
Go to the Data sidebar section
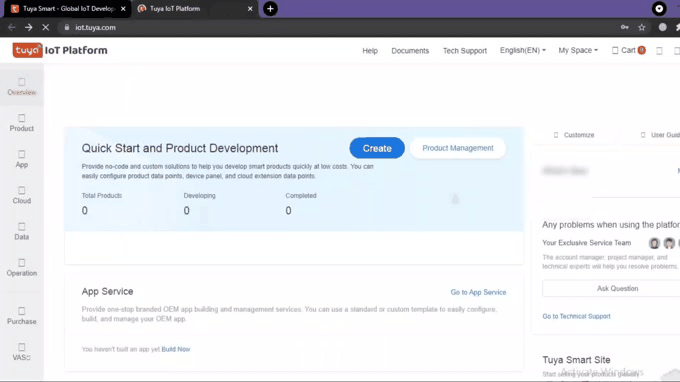22,231
